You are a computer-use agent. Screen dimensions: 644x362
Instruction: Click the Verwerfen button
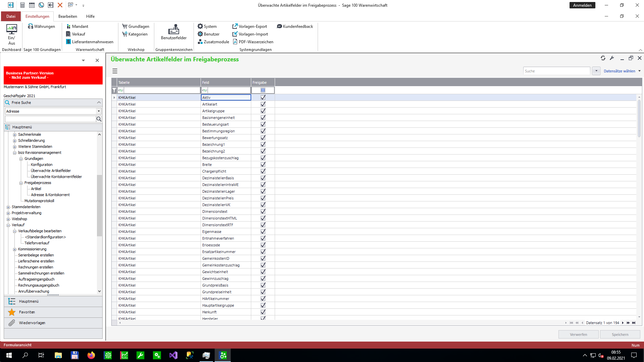click(578, 335)
